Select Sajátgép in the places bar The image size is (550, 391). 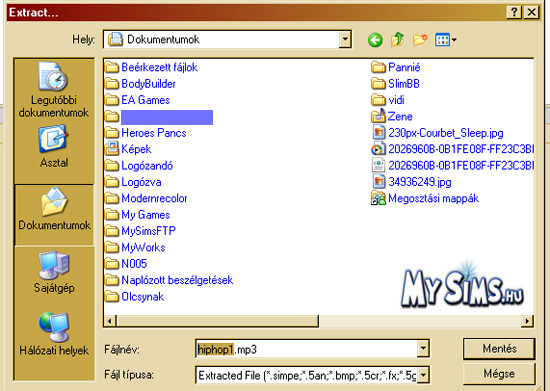(x=54, y=272)
